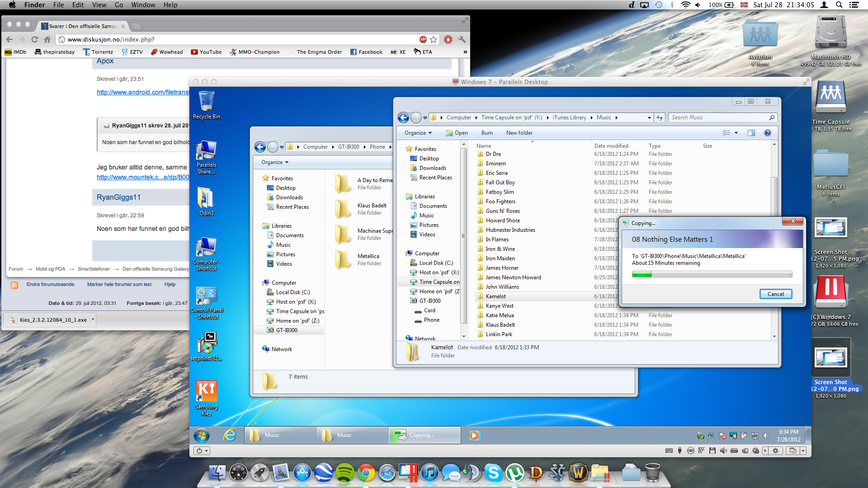Screen dimensions: 868x488
Task: Open Control Panel shortcut on desktop
Action: tap(207, 303)
